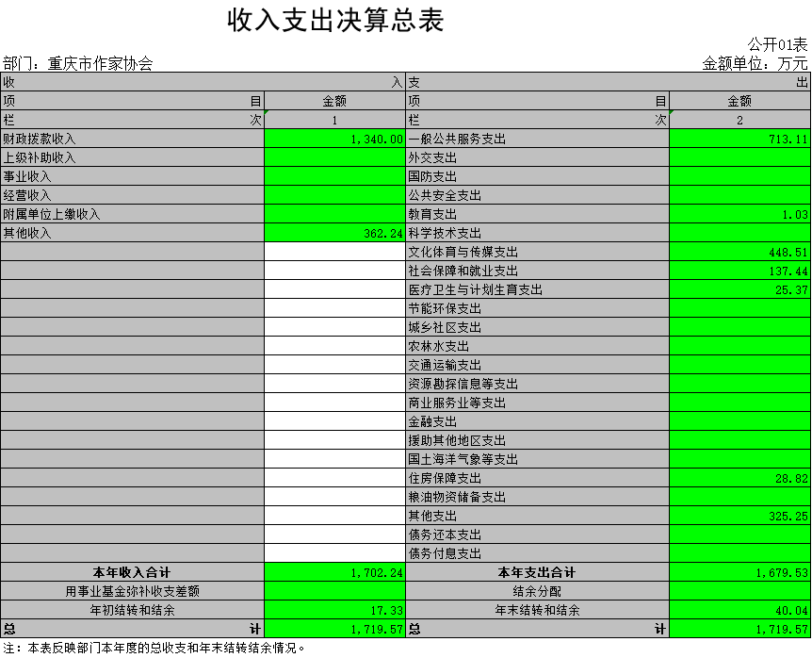Click the title 收入支出决算总表
812x658 pixels.
(335, 21)
